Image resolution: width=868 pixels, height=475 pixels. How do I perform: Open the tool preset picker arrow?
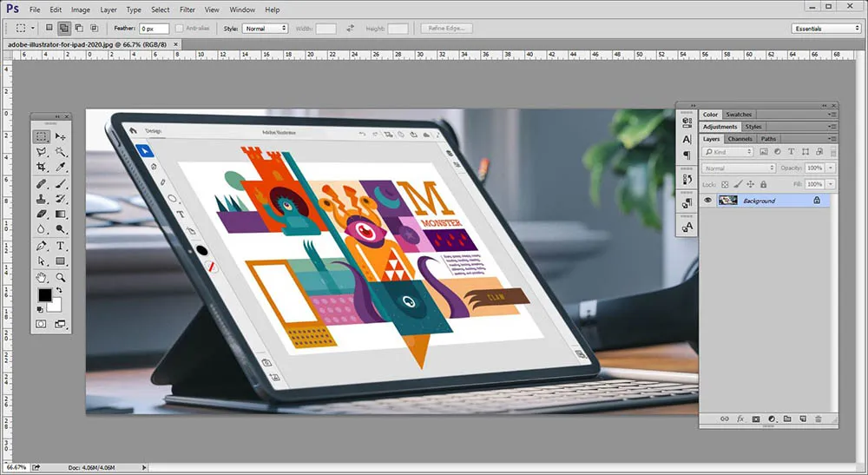click(33, 28)
